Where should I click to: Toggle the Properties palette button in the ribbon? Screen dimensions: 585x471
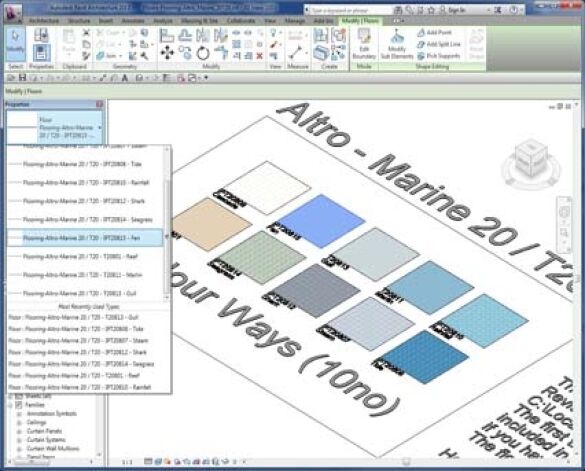click(41, 53)
